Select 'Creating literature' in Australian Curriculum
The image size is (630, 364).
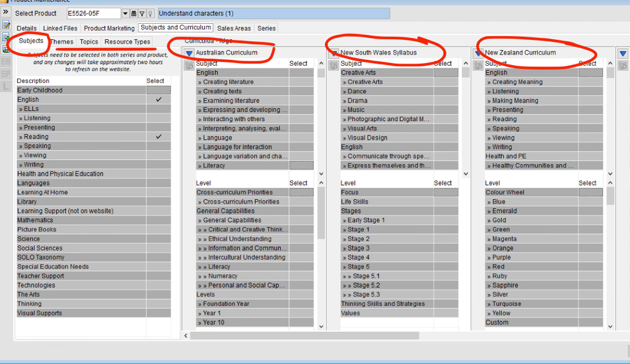click(242, 82)
